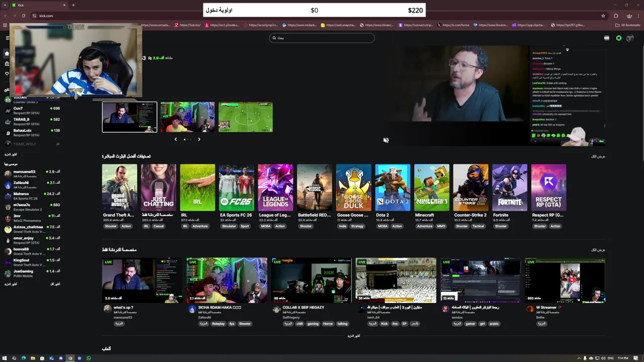Open the x.com/home bookmark
644x362 pixels.
453,25
